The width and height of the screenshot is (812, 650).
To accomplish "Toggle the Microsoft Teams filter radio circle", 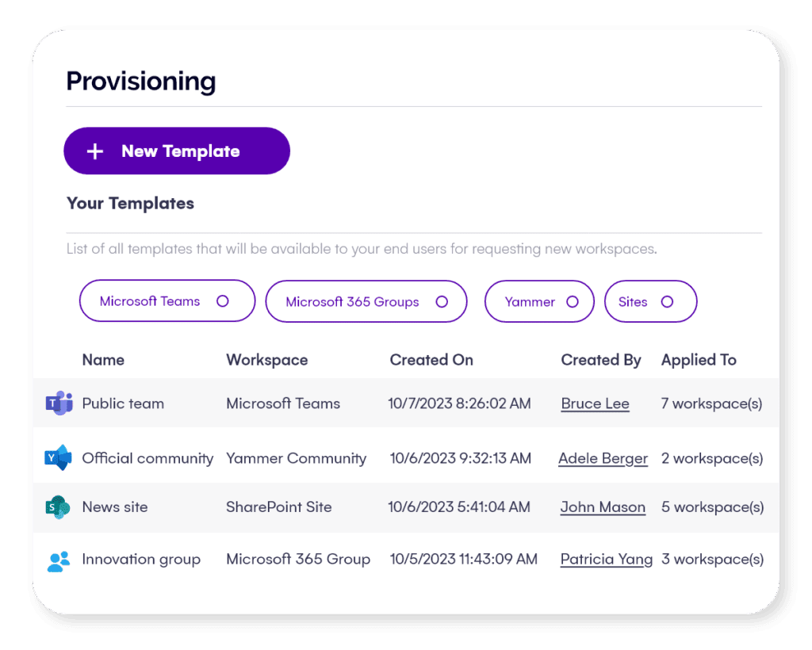I will [x=223, y=301].
